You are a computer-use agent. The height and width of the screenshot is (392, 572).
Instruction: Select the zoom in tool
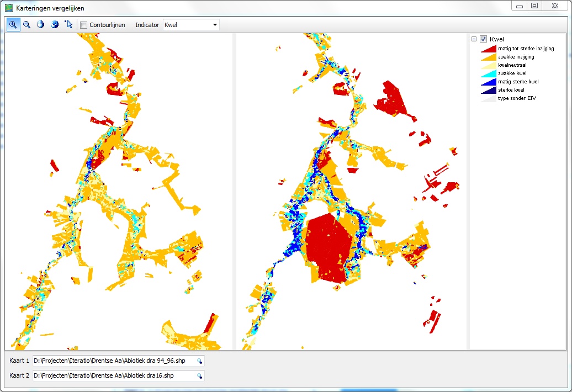[x=13, y=25]
